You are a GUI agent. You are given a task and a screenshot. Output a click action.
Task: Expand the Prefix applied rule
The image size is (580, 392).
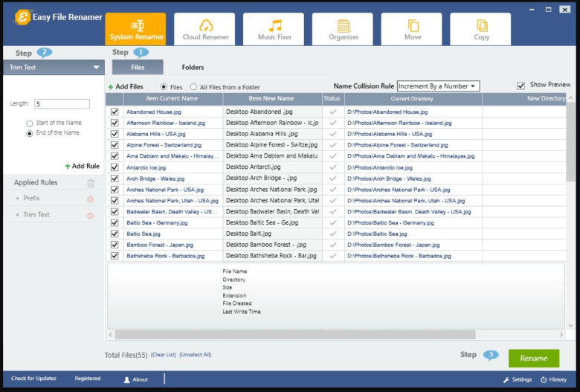click(x=17, y=199)
